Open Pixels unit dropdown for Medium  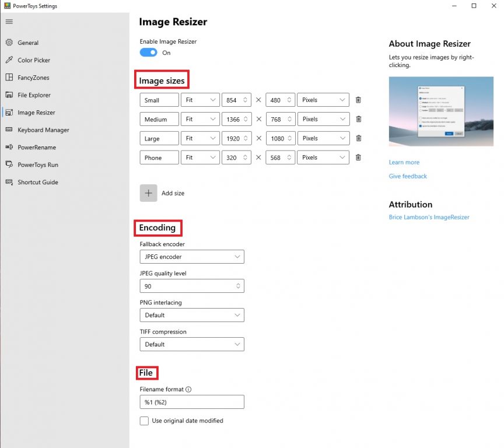click(x=323, y=119)
